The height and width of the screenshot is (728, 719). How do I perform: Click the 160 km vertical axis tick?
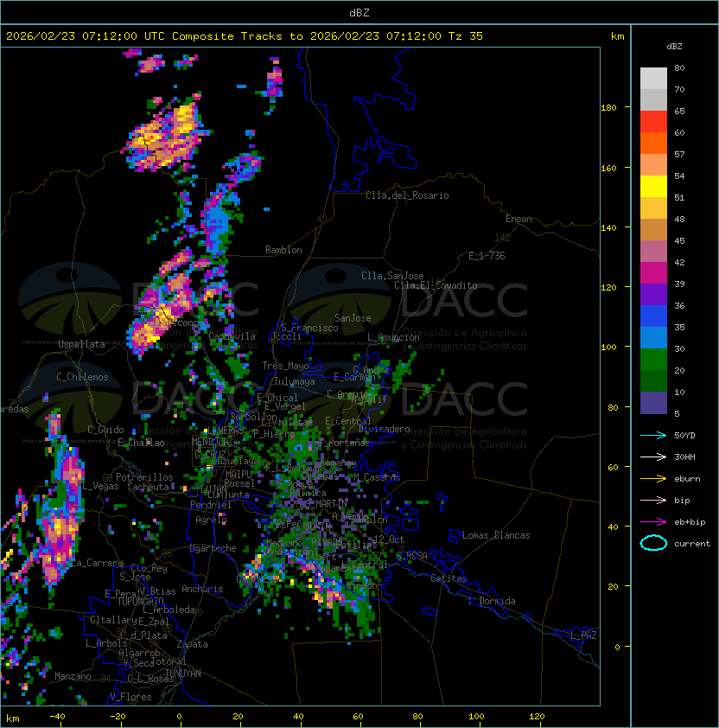tap(608, 168)
